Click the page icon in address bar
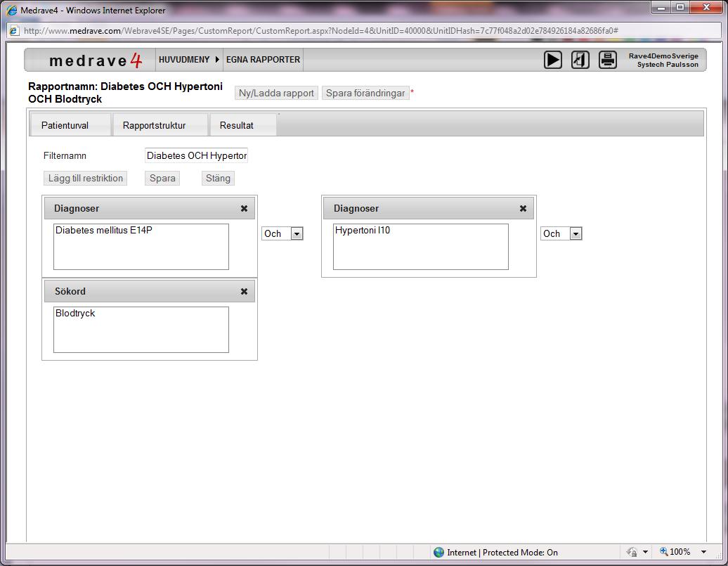 tap(14, 31)
